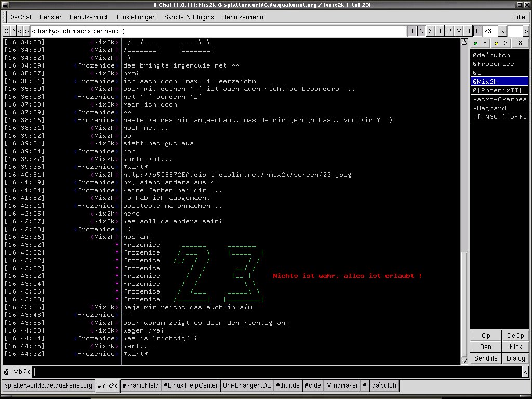Expand the Skripte & Plugins menu
Screen dimensions: 532x399
click(189, 17)
